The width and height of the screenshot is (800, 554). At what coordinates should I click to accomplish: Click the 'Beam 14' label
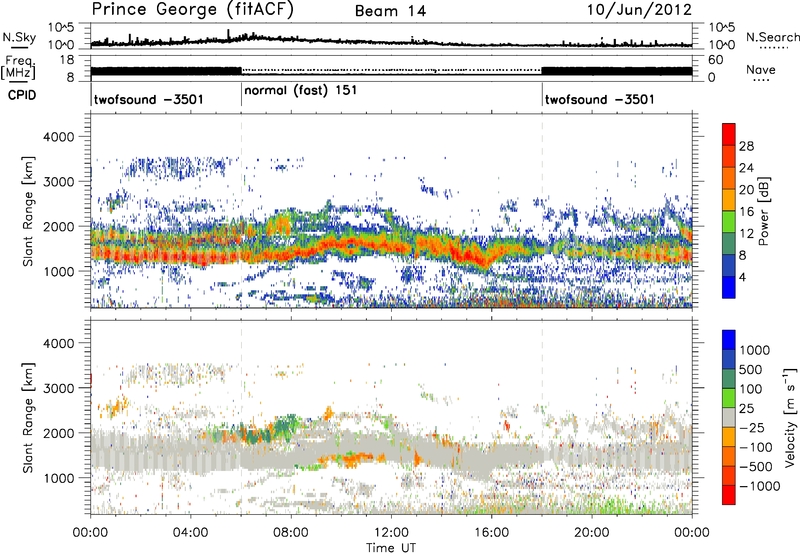coord(390,11)
